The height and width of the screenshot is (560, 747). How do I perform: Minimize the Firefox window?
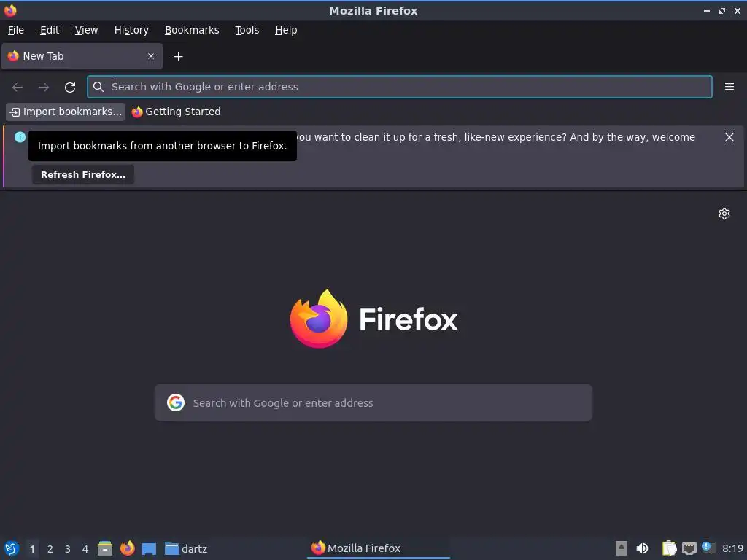706,10
